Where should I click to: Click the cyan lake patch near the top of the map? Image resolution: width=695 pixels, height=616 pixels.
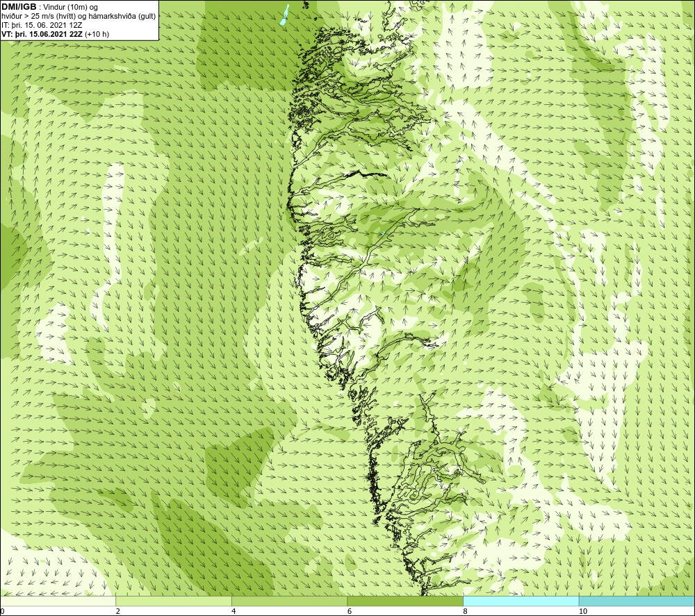pyautogui.click(x=284, y=15)
